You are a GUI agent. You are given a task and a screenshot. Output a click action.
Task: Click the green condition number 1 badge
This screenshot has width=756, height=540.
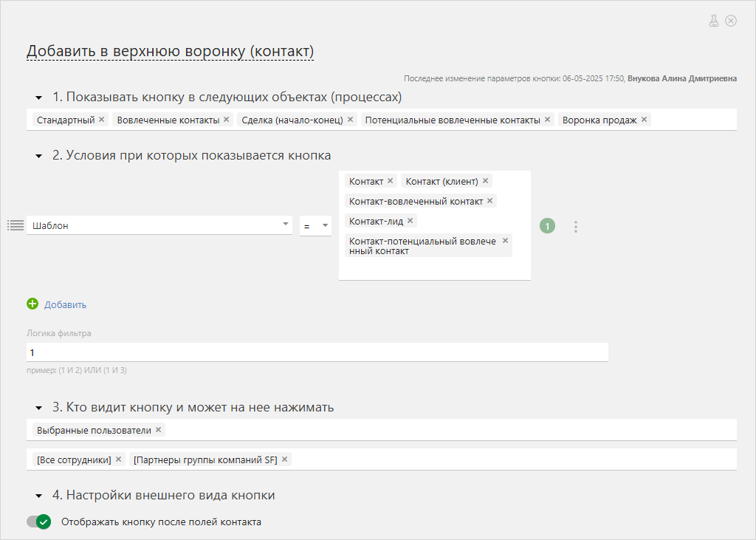click(x=547, y=226)
